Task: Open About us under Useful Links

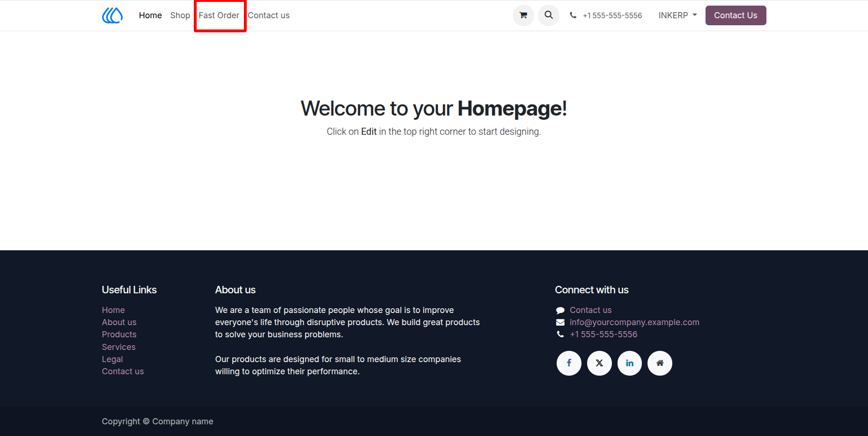Action: coord(119,322)
